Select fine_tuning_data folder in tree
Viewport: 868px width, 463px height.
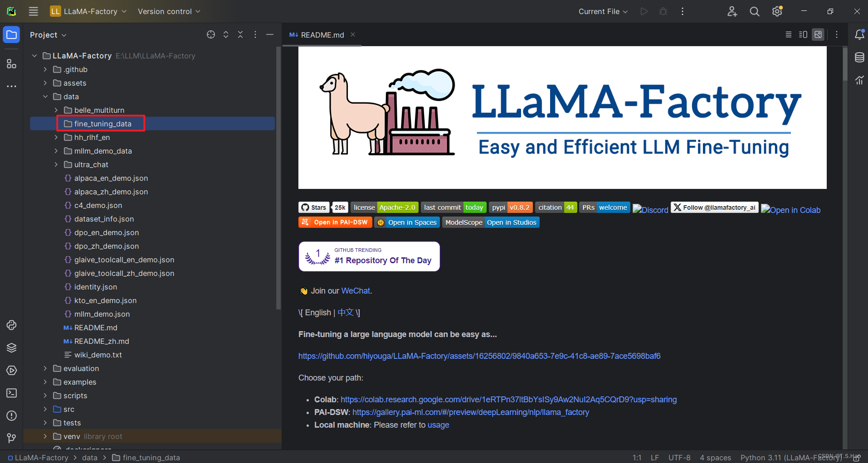[152, 124]
